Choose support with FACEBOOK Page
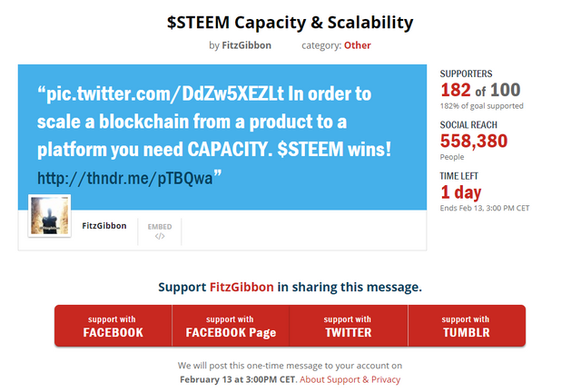Image resolution: width=581 pixels, height=392 pixels. pyautogui.click(x=231, y=326)
